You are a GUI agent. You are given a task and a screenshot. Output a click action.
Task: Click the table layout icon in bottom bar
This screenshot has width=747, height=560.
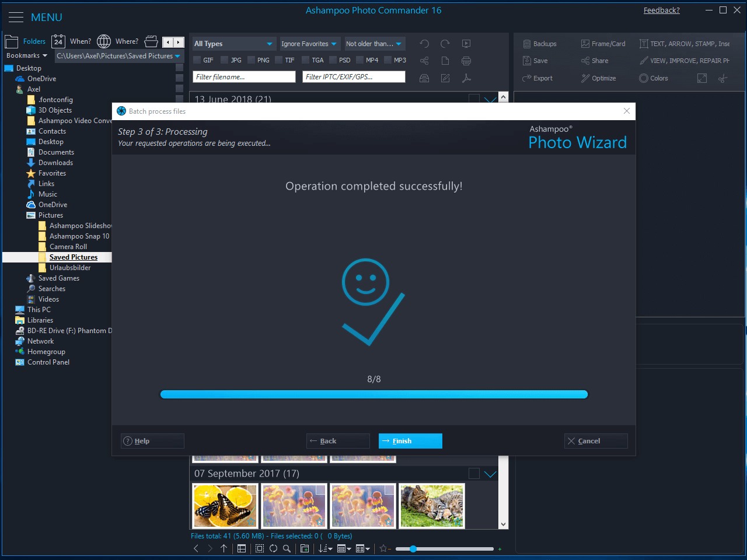[242, 548]
